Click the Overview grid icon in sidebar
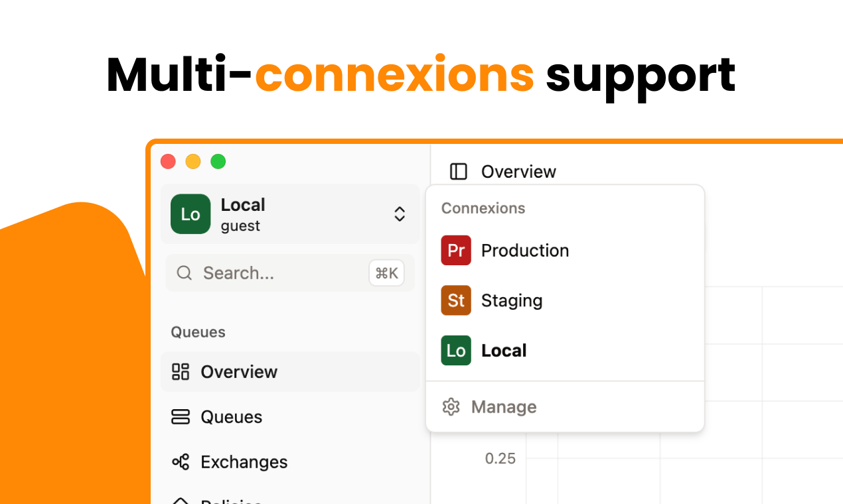The height and width of the screenshot is (504, 843). (181, 371)
